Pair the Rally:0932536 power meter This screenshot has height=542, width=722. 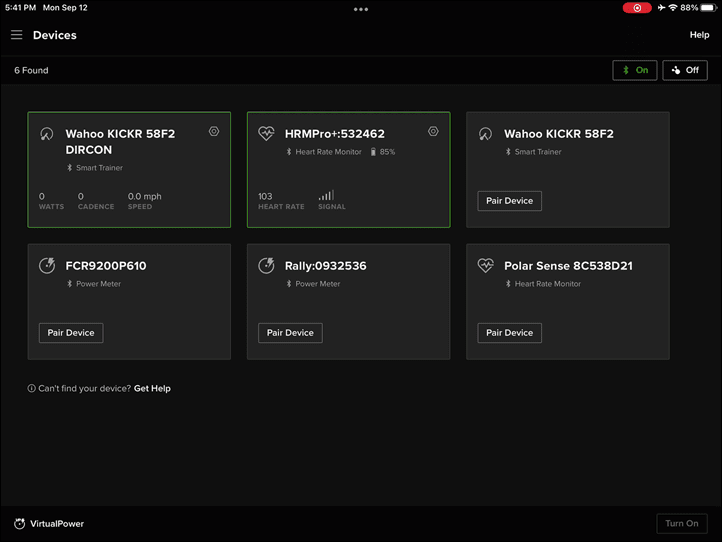click(290, 333)
